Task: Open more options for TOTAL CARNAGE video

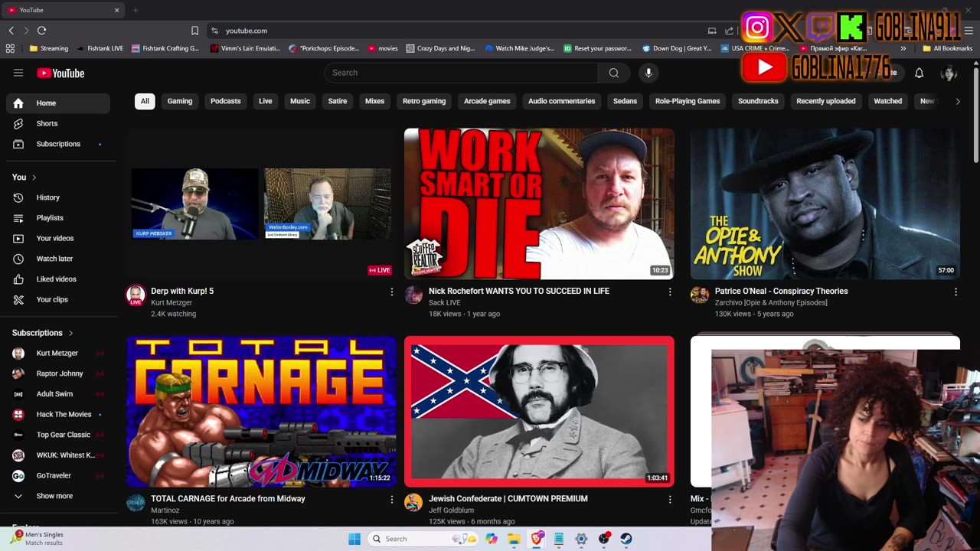Action: 392,499
